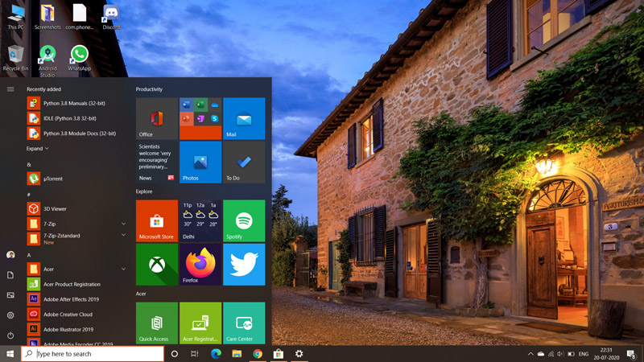Viewport: 644px width, 362px height.
Task: Launch the Firefox tile
Action: click(200, 265)
